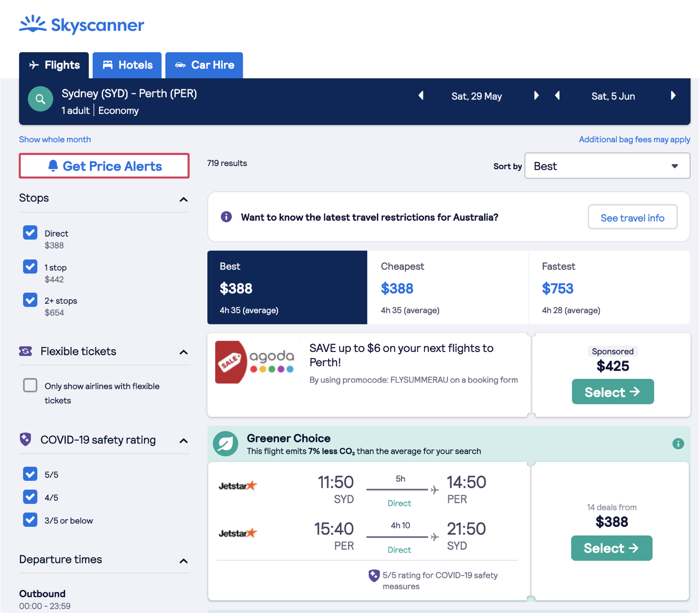Open the Sort by dropdown
Viewport: 700px width, 613px height.
pos(607,166)
